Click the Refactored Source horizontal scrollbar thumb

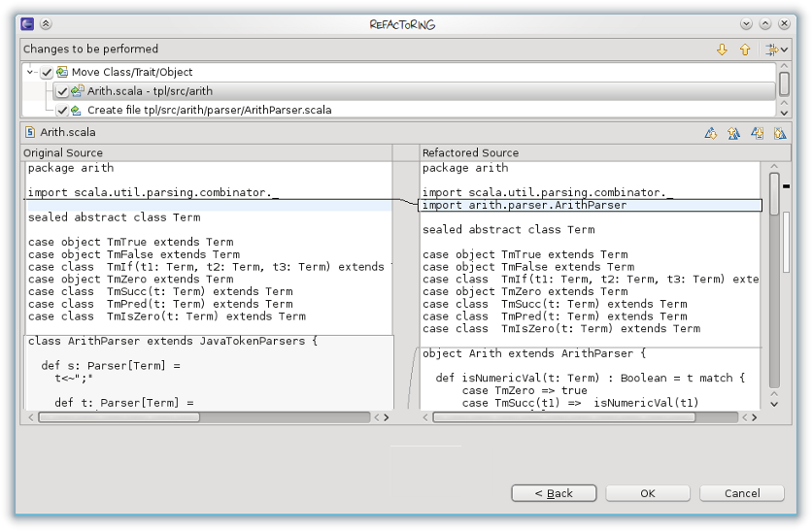click(x=564, y=417)
